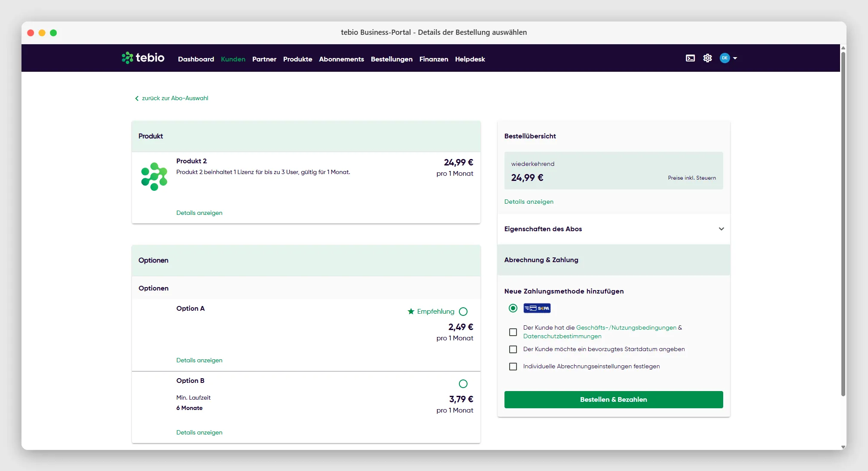Click the SEPA payment method icon
868x471 pixels.
coord(537,308)
